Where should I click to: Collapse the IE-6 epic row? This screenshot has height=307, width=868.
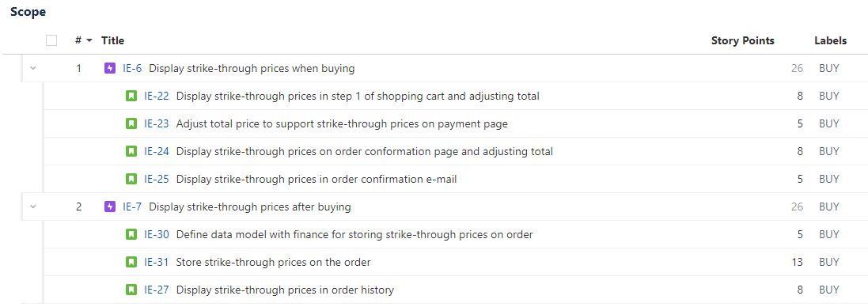coord(32,69)
